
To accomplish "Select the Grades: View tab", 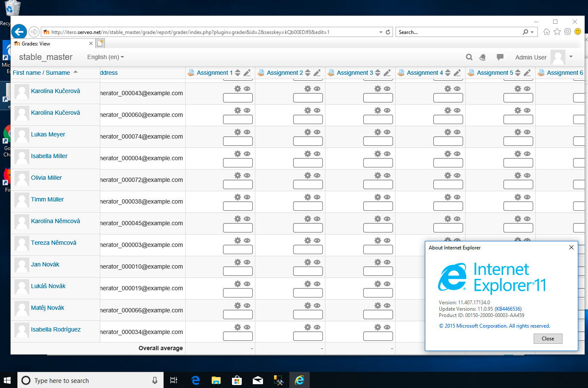I will 53,44.
